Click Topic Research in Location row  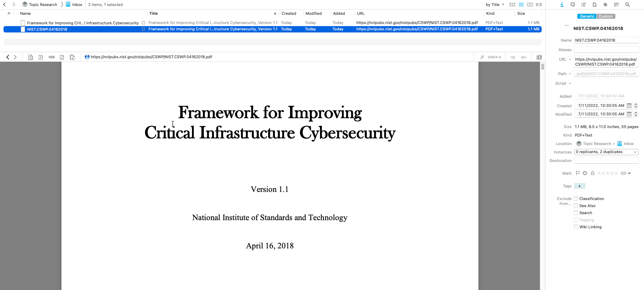[x=594, y=144]
